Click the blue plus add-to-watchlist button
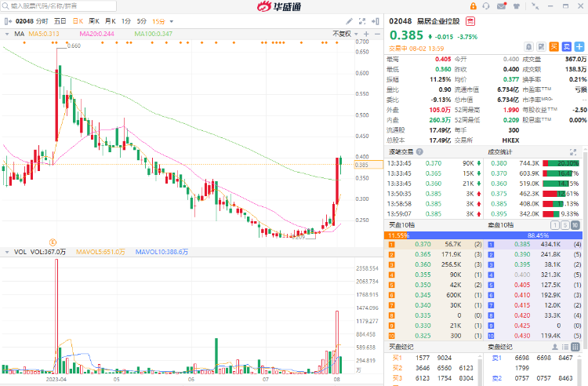The height and width of the screenshot is (386, 588). click(x=579, y=47)
